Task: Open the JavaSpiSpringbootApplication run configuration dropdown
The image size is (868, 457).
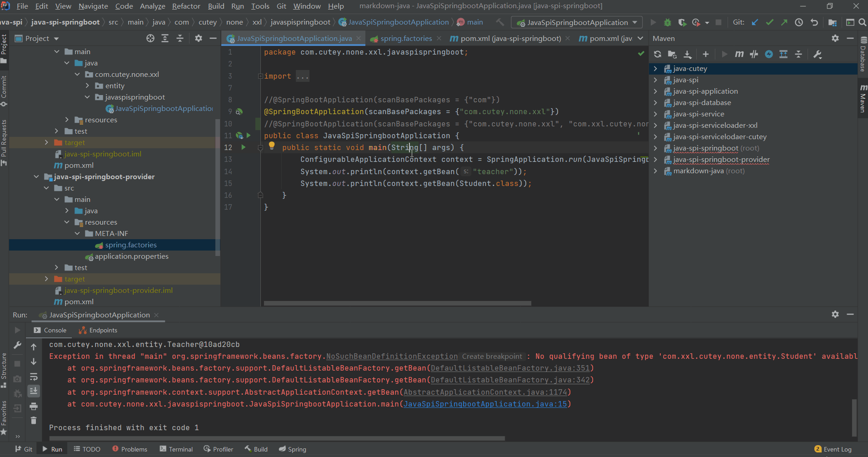Action: coord(577,22)
